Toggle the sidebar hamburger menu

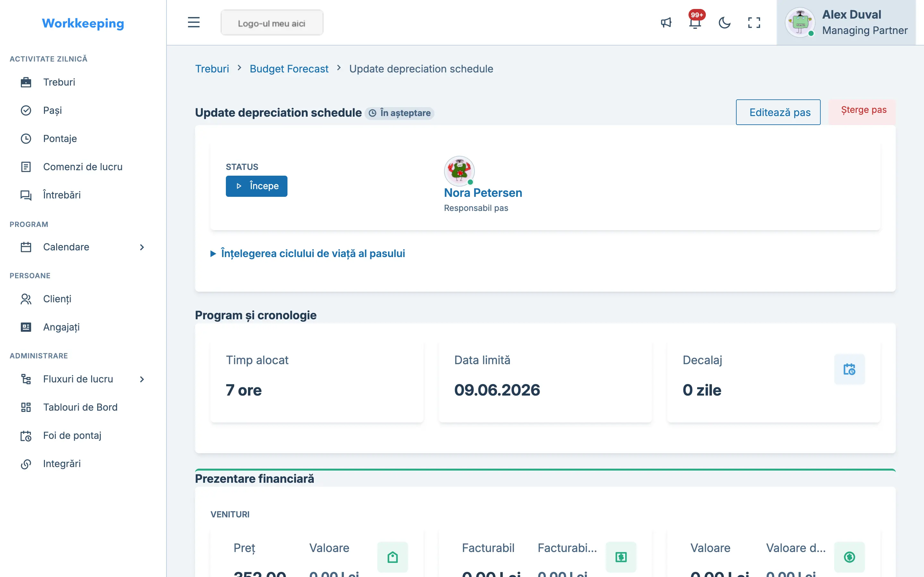coord(193,22)
